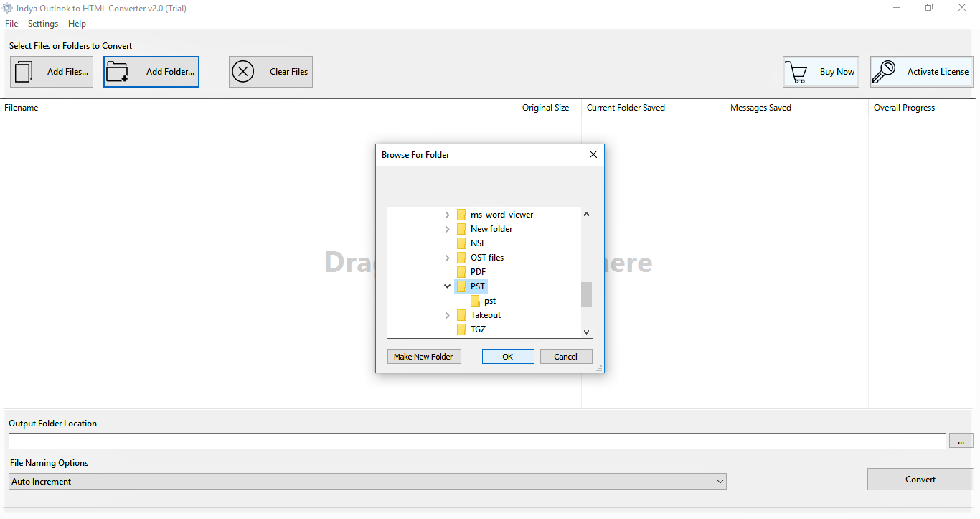Click the Original Size column header
980x519 pixels.
coord(545,108)
